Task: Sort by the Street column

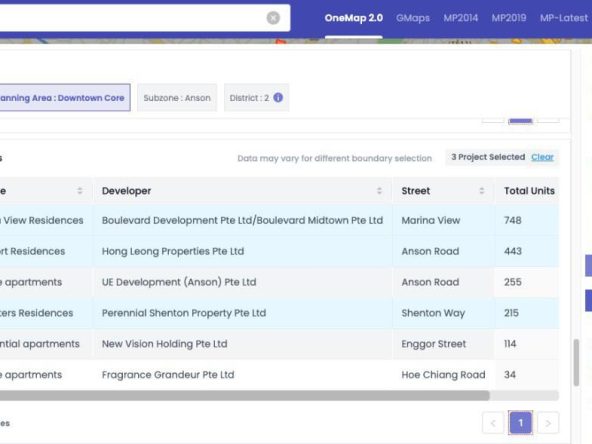Action: [x=482, y=191]
